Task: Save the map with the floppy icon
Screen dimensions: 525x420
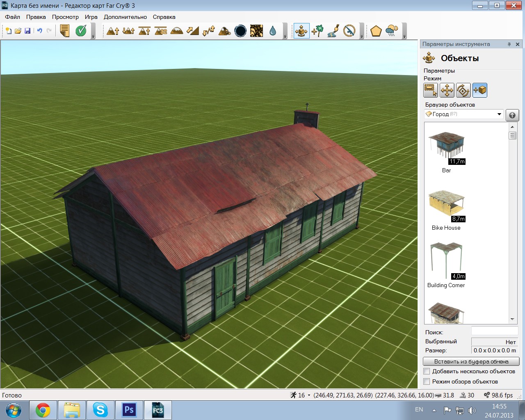Action: (27, 31)
